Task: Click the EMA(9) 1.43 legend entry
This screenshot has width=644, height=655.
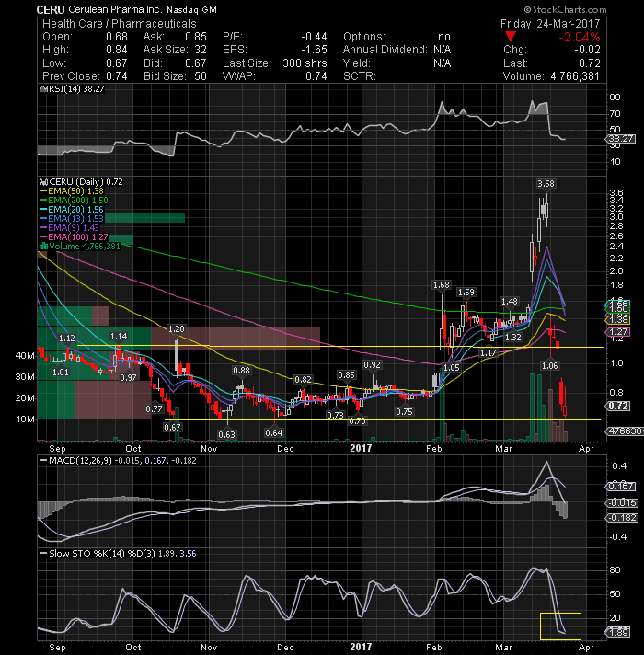Action: coord(69,227)
